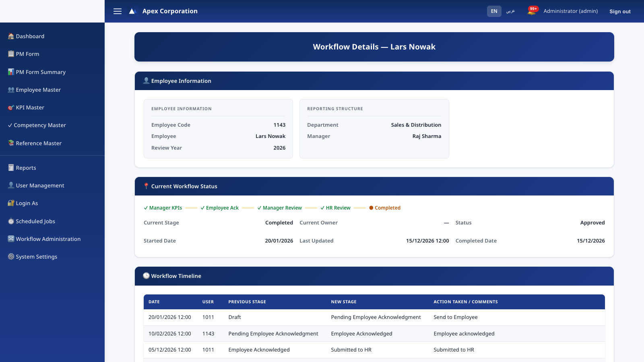Image resolution: width=644 pixels, height=362 pixels.
Task: Click the Manager KPIs workflow step
Action: pos(163,208)
